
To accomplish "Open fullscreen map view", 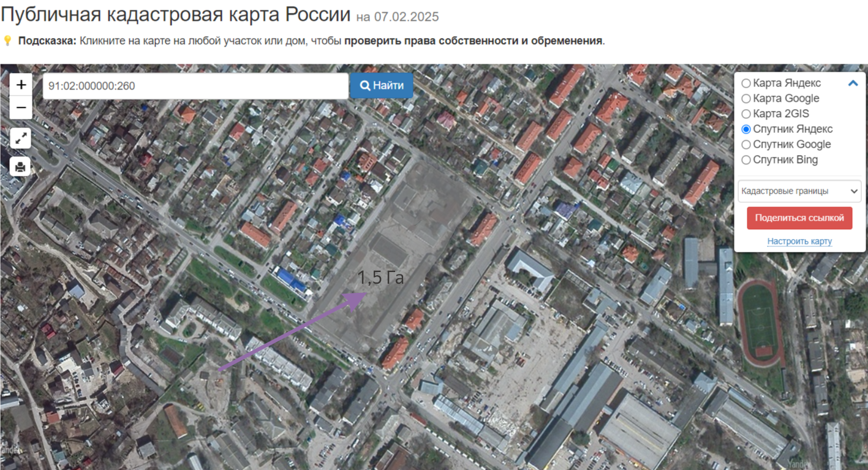I will 21,138.
